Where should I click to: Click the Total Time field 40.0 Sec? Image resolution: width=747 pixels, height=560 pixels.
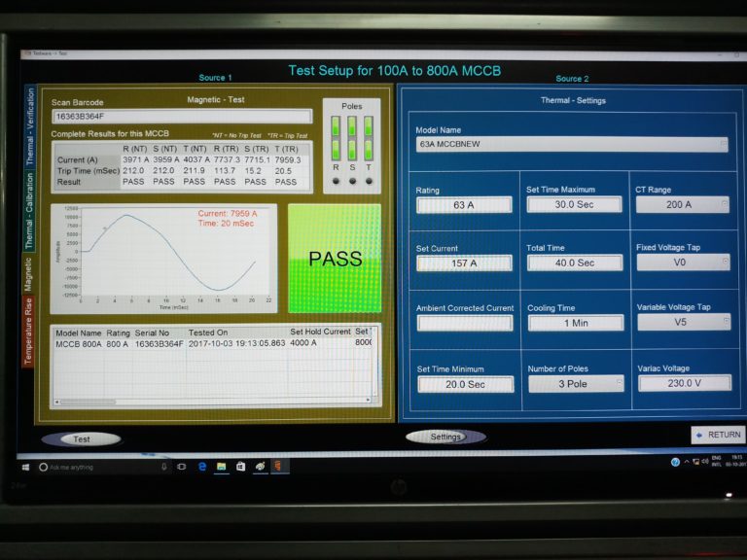(575, 262)
